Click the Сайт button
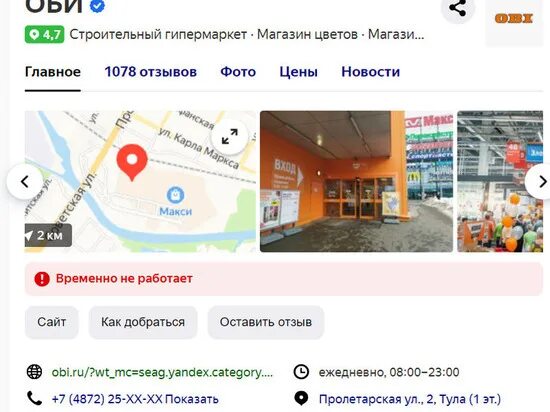 [52, 322]
